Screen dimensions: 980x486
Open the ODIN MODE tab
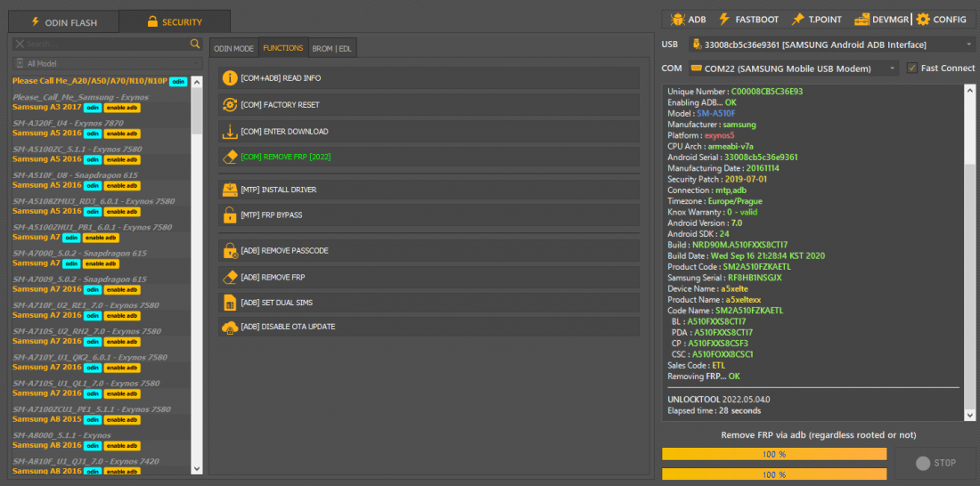point(233,49)
